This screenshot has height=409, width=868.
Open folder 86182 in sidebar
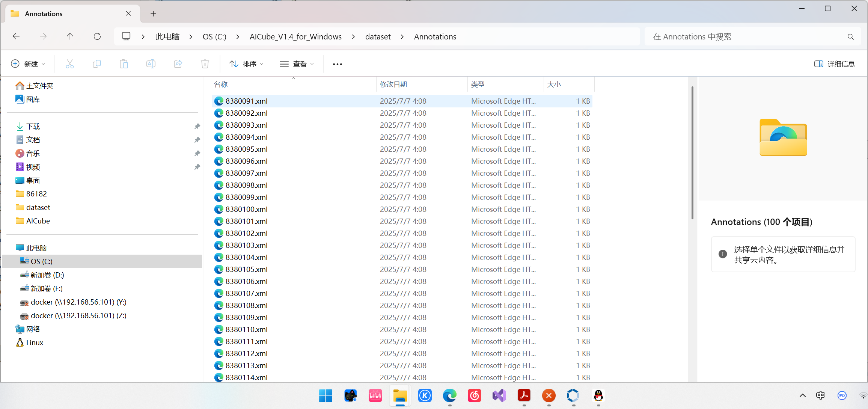tap(32, 194)
